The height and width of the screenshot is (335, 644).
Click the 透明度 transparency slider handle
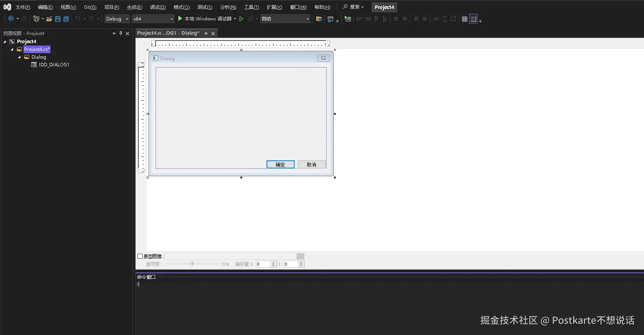click(x=193, y=264)
